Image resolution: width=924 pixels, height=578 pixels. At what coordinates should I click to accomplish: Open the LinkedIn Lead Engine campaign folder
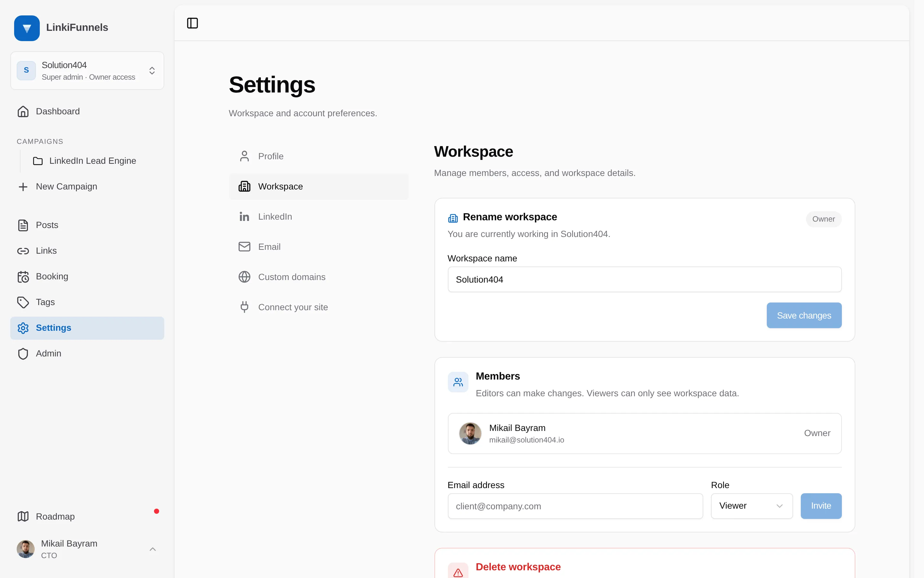pyautogui.click(x=92, y=161)
